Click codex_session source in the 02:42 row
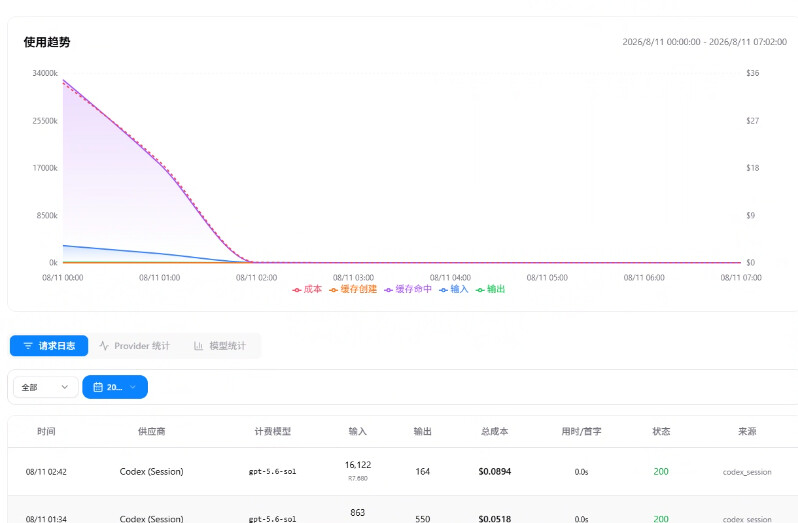This screenshot has height=523, width=798. tap(747, 472)
